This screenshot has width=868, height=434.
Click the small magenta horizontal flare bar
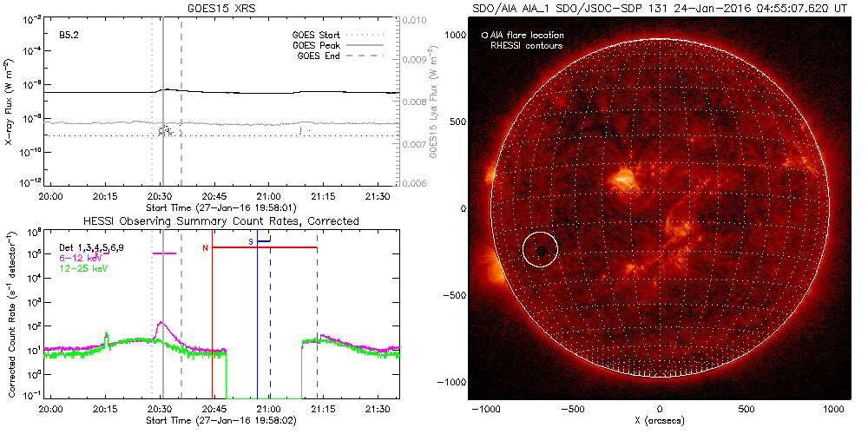pos(164,253)
